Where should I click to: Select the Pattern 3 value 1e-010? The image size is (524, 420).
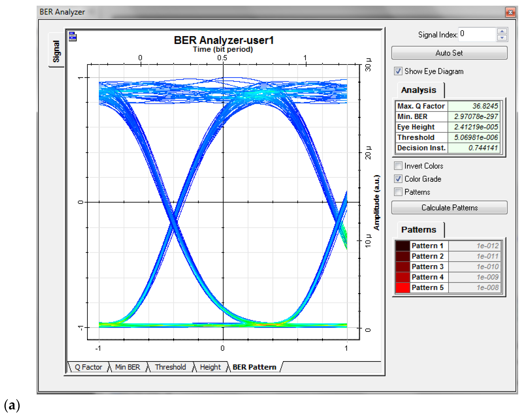[x=475, y=267]
